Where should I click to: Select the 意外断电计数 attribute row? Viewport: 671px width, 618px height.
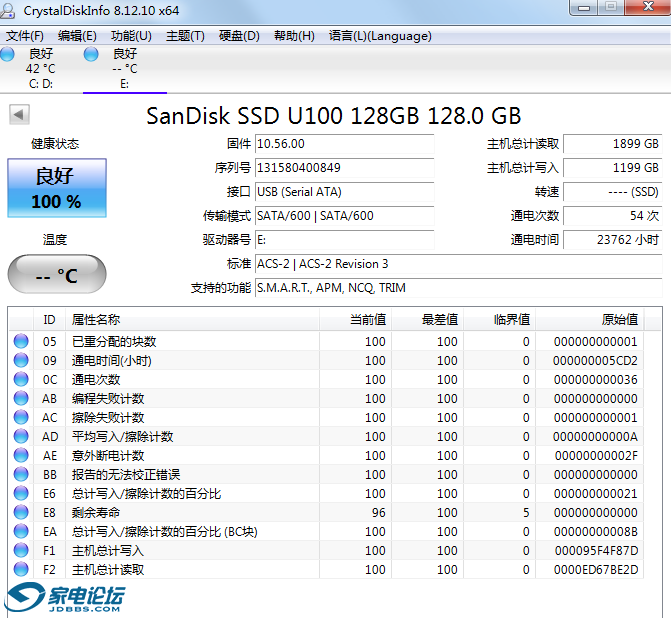coord(326,455)
